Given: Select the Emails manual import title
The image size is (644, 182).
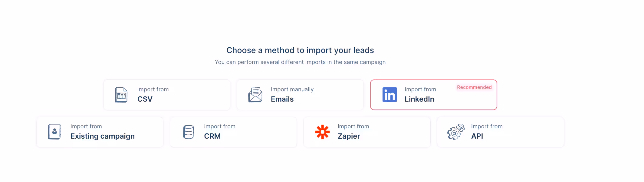Looking at the screenshot, I should tap(282, 99).
